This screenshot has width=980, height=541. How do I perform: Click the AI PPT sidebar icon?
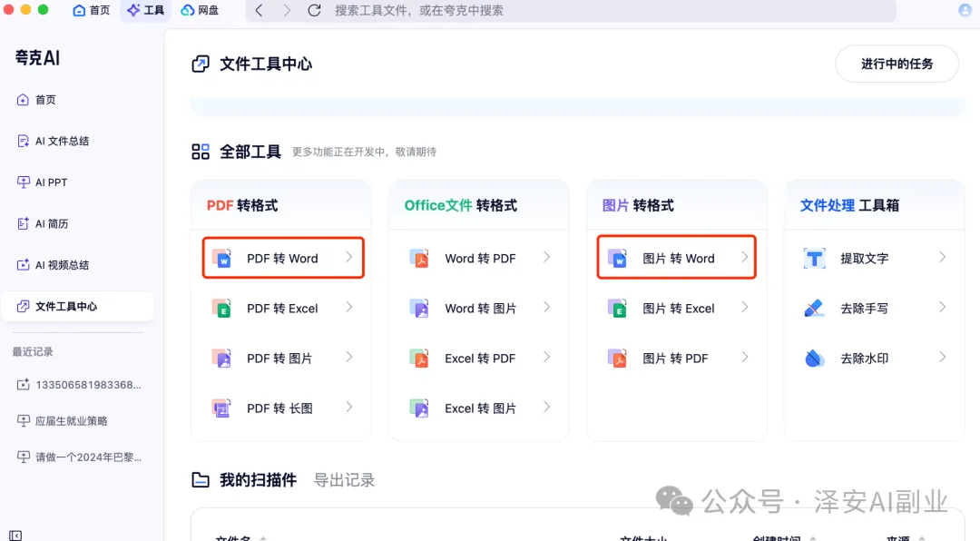click(x=23, y=182)
